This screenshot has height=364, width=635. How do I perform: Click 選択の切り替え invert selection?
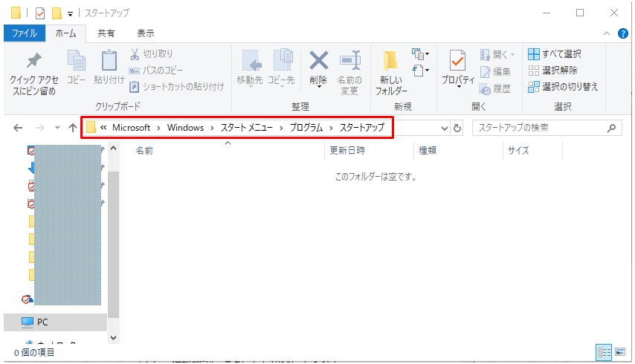coord(563,87)
